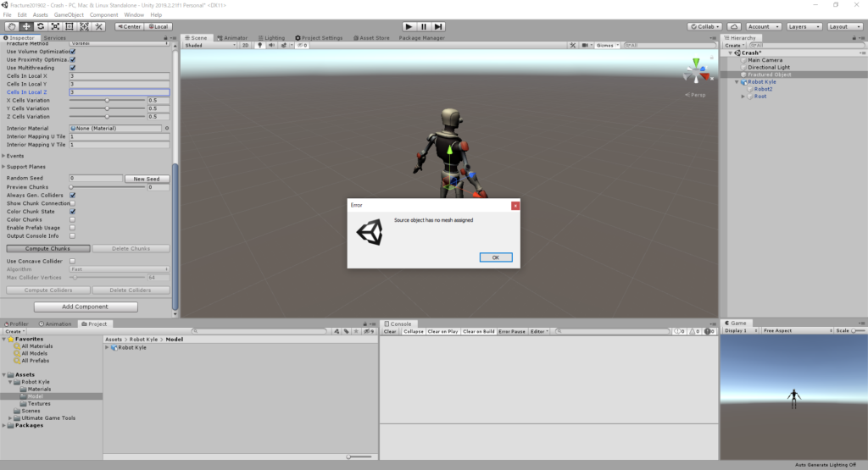
Task: Click the Pause button
Action: 424,26
